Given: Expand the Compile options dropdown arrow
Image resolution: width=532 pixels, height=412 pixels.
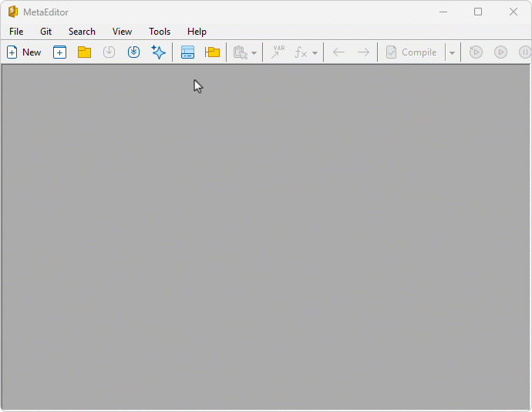Looking at the screenshot, I should (x=453, y=53).
